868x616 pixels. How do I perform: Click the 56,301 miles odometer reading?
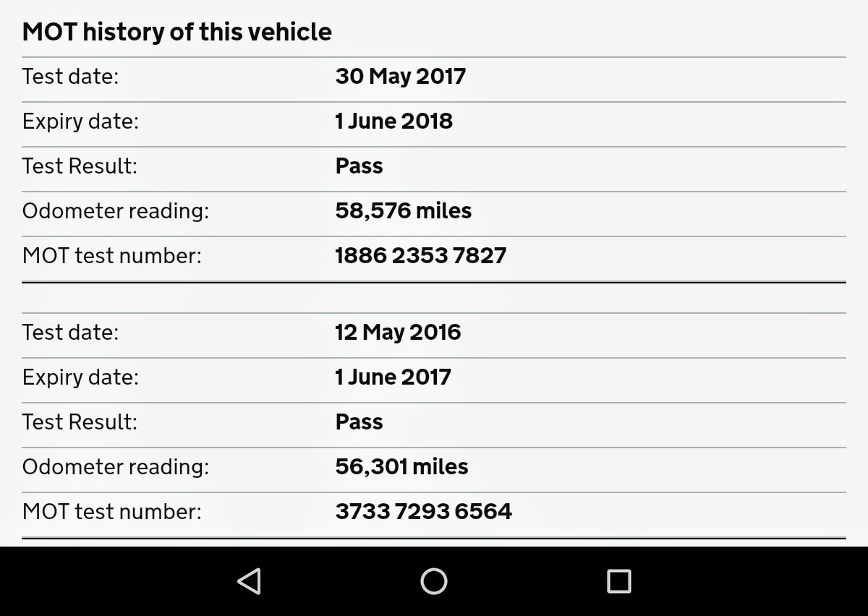402,466
